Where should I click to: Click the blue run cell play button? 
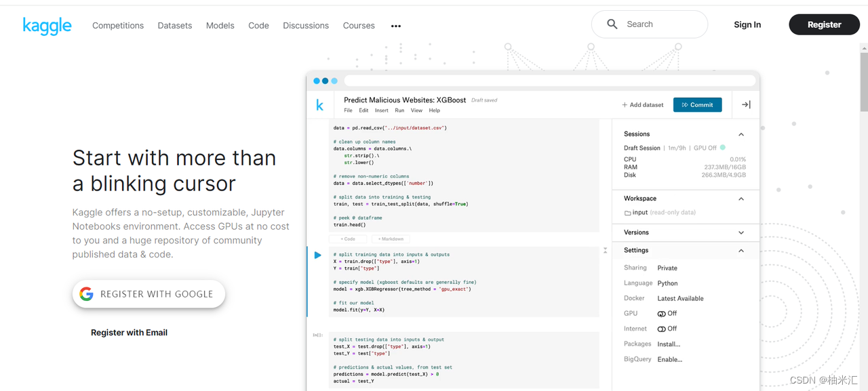(317, 255)
